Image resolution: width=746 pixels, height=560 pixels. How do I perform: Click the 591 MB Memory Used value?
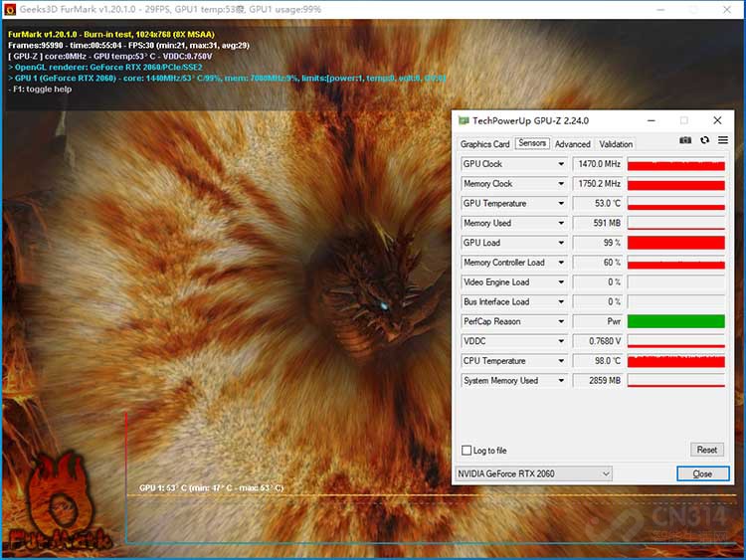click(x=598, y=223)
